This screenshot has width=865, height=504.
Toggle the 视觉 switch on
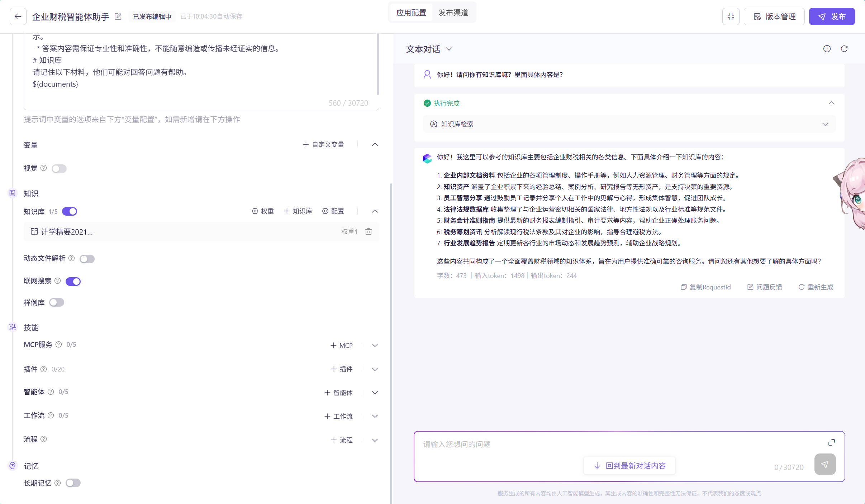click(59, 169)
